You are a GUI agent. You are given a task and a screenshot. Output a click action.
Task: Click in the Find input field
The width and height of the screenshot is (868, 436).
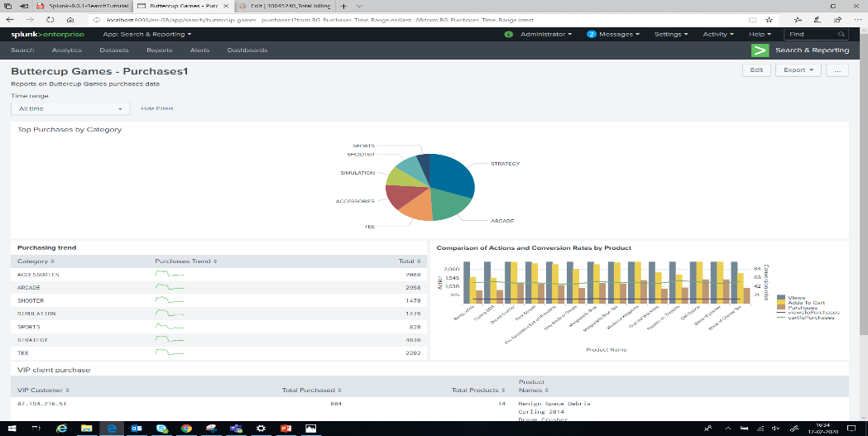[812, 34]
